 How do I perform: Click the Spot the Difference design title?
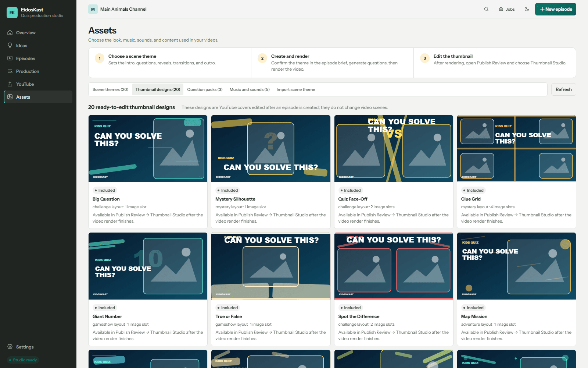[x=359, y=316]
